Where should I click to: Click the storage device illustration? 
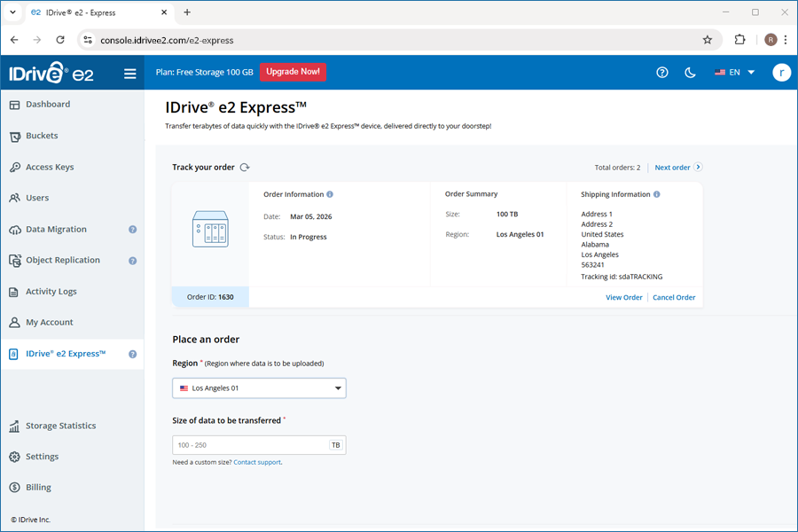210,229
